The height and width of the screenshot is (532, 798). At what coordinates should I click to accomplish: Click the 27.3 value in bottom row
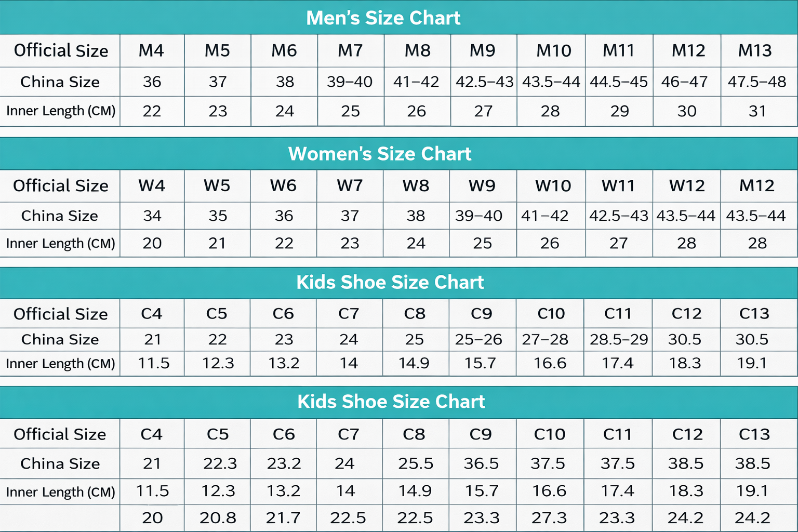[549, 518]
